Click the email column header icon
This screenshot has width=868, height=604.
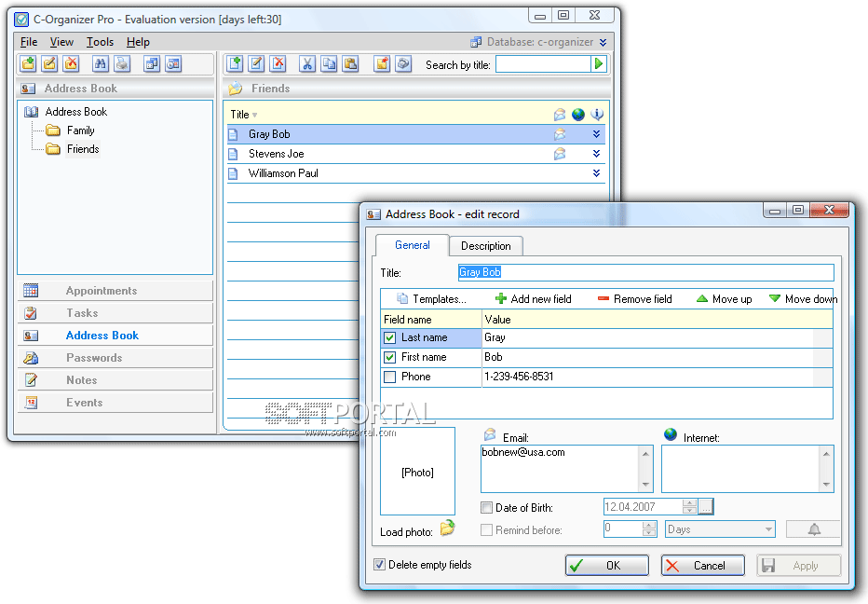(560, 115)
